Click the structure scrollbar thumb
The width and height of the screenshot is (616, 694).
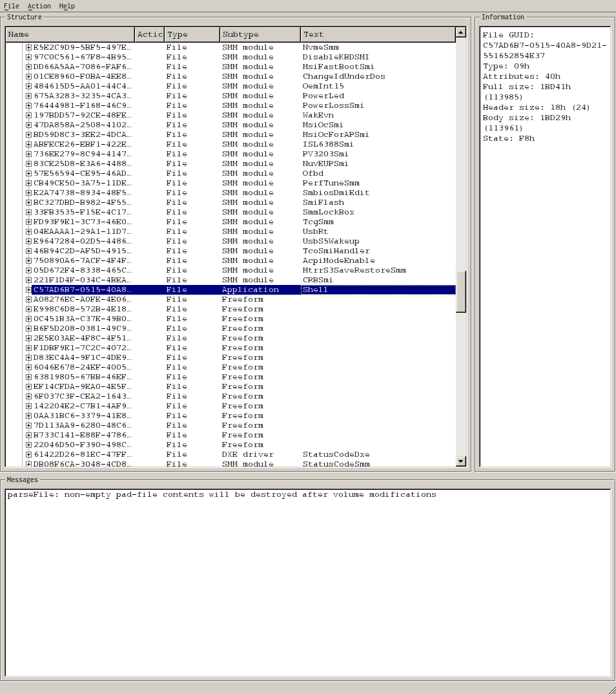461,291
